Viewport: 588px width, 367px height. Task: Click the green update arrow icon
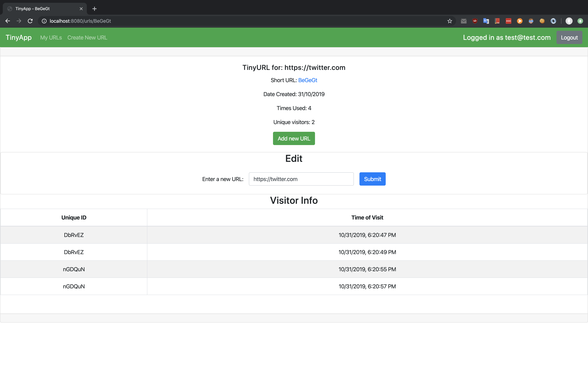point(580,21)
